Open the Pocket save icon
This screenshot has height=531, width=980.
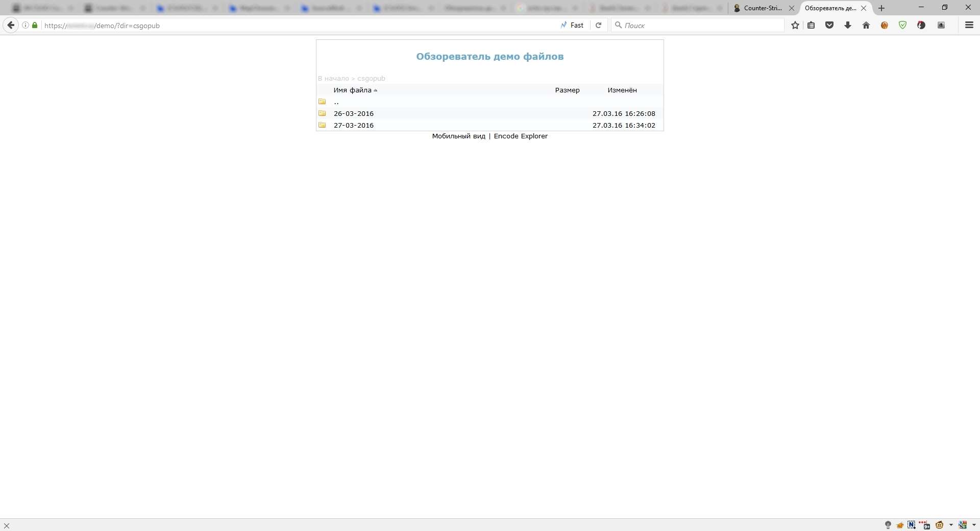[829, 25]
